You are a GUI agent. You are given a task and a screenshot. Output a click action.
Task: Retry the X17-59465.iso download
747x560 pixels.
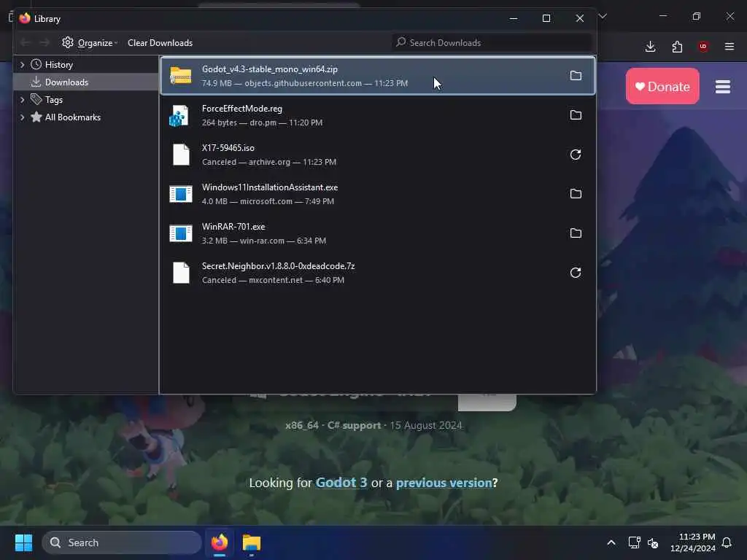point(576,155)
